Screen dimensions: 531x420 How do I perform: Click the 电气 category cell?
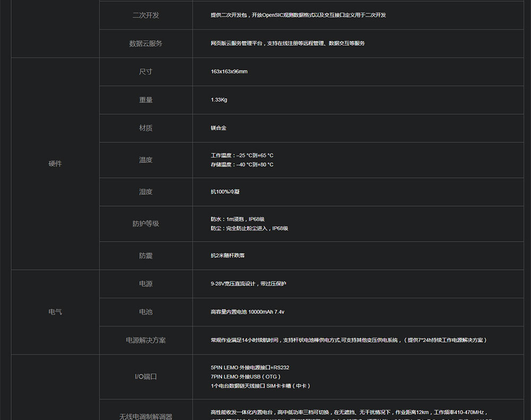55,312
